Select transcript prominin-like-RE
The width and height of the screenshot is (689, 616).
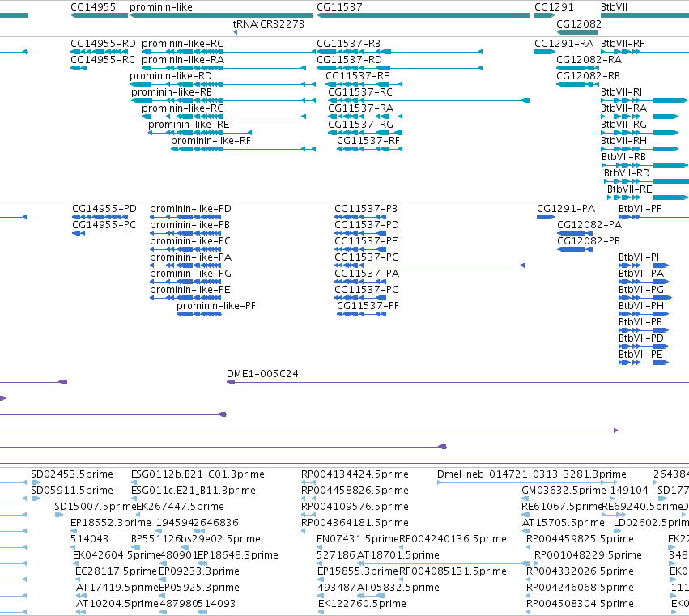click(189, 125)
